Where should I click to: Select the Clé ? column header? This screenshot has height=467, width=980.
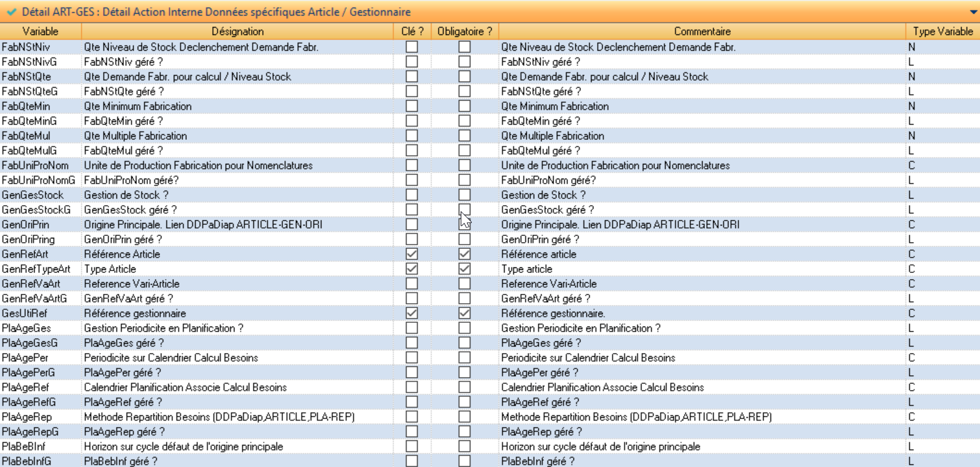point(412,31)
